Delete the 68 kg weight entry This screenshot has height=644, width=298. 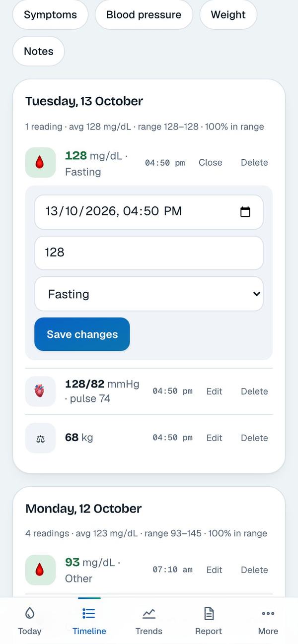point(254,438)
